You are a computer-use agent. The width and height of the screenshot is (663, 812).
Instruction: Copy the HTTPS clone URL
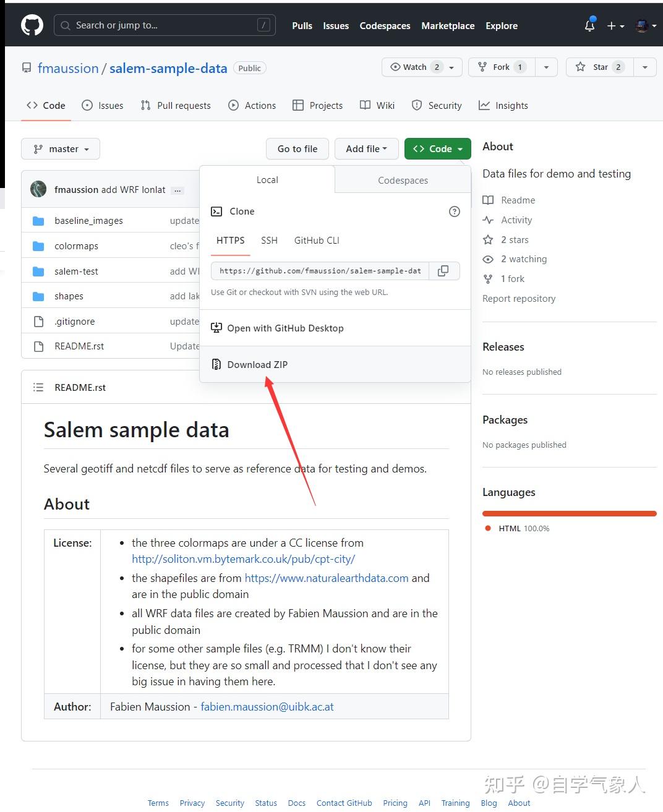point(443,271)
